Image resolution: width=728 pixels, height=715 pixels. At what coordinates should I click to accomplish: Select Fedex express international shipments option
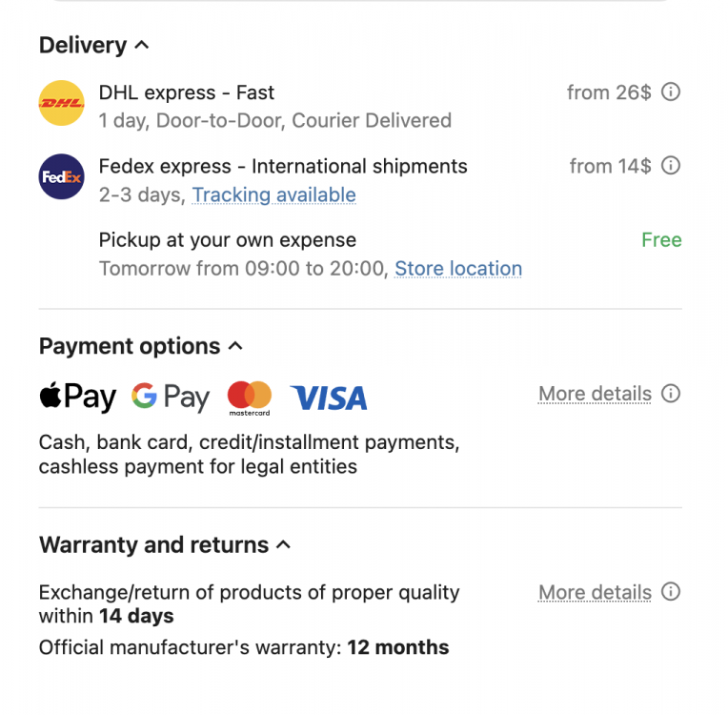point(283,166)
